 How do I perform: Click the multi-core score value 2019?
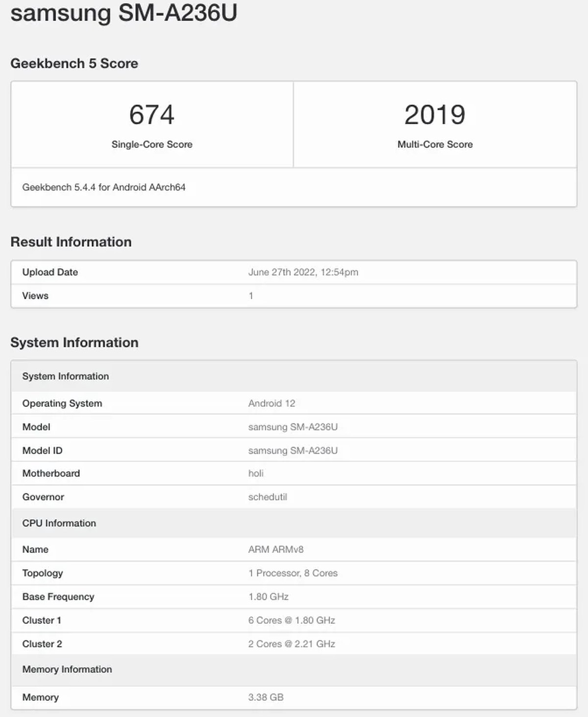435,115
